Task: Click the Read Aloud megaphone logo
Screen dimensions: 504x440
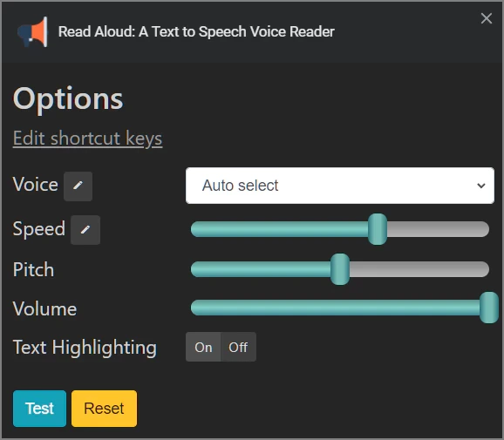Action: pos(33,31)
